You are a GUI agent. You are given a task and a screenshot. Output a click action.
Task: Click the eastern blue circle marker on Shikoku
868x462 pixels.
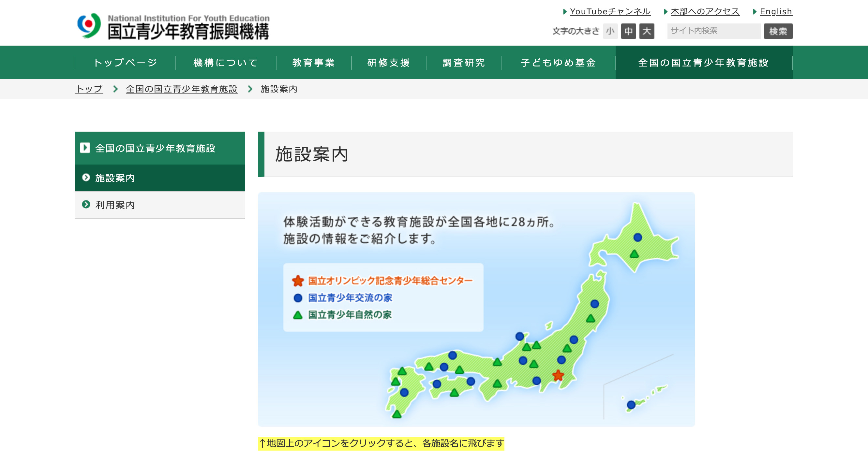tap(471, 381)
